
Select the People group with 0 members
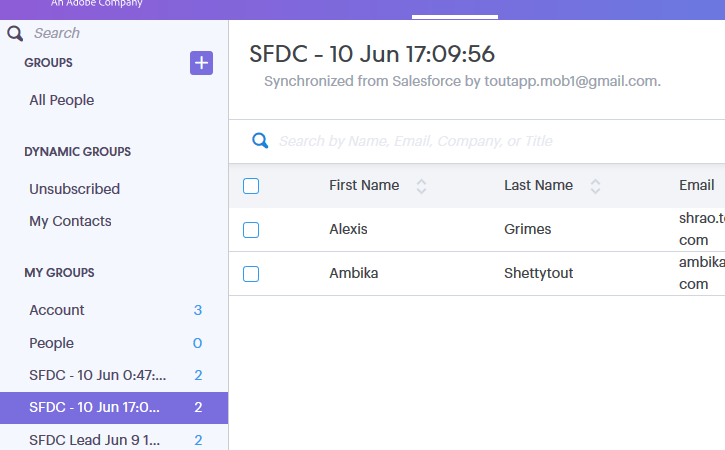pos(114,343)
